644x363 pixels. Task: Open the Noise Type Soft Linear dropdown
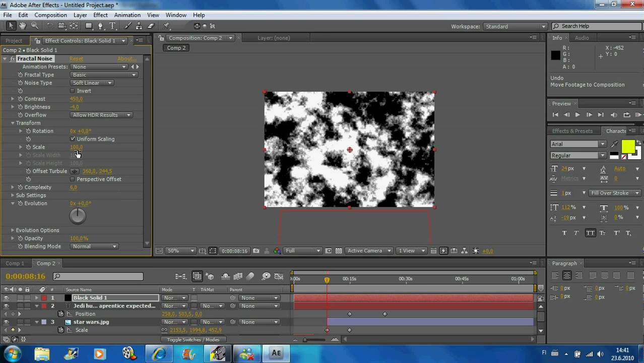(x=92, y=83)
